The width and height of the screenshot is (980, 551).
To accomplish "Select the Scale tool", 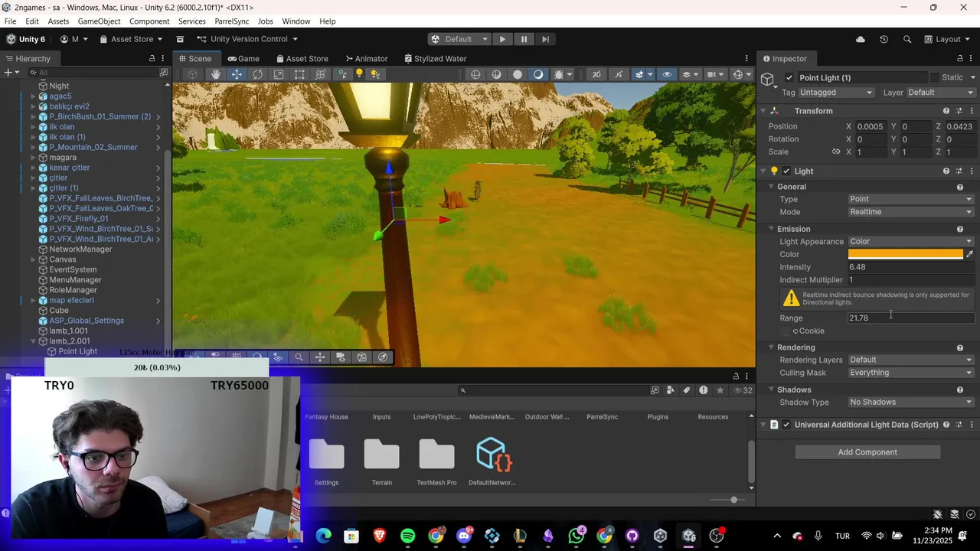I will click(279, 74).
